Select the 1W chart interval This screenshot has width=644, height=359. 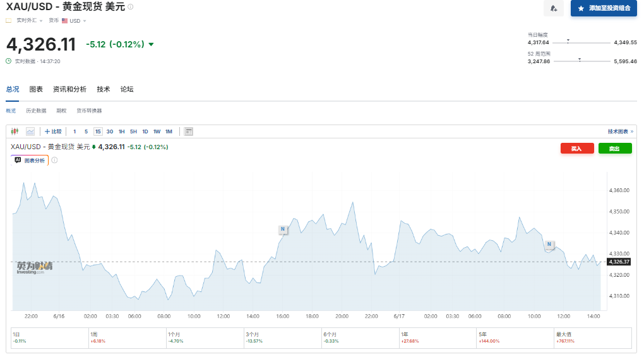coord(157,131)
